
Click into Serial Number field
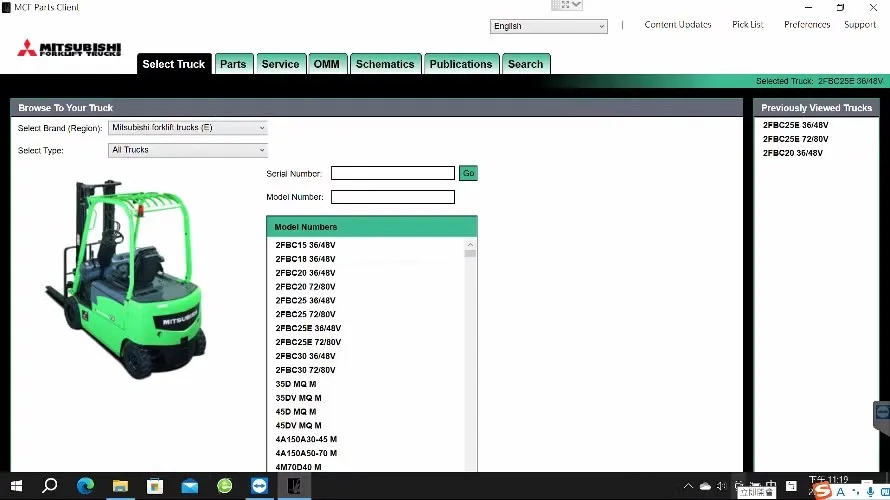(393, 173)
